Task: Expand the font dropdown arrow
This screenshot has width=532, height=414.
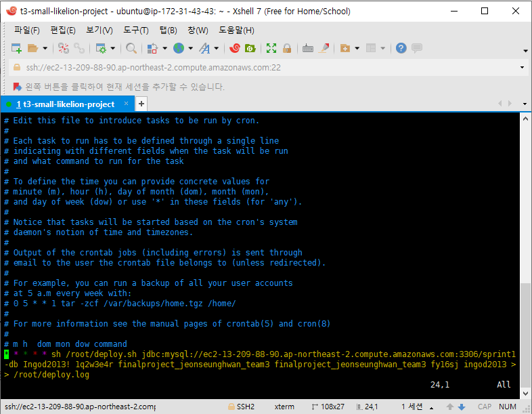Action: tap(217, 48)
